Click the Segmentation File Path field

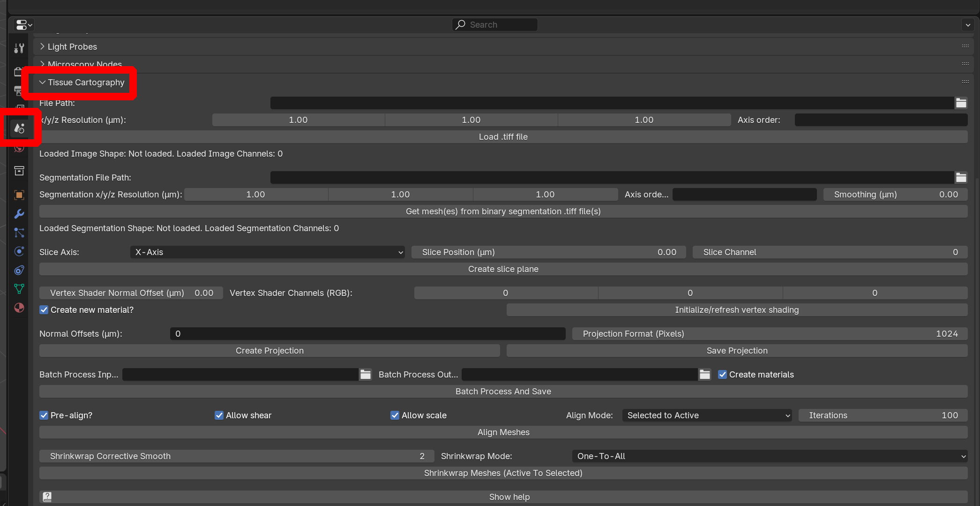click(x=612, y=178)
